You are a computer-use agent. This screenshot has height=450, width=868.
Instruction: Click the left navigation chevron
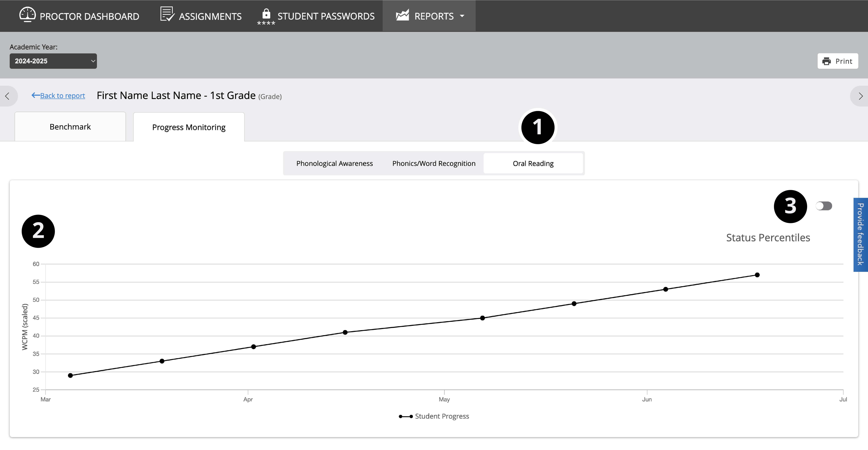click(x=7, y=96)
